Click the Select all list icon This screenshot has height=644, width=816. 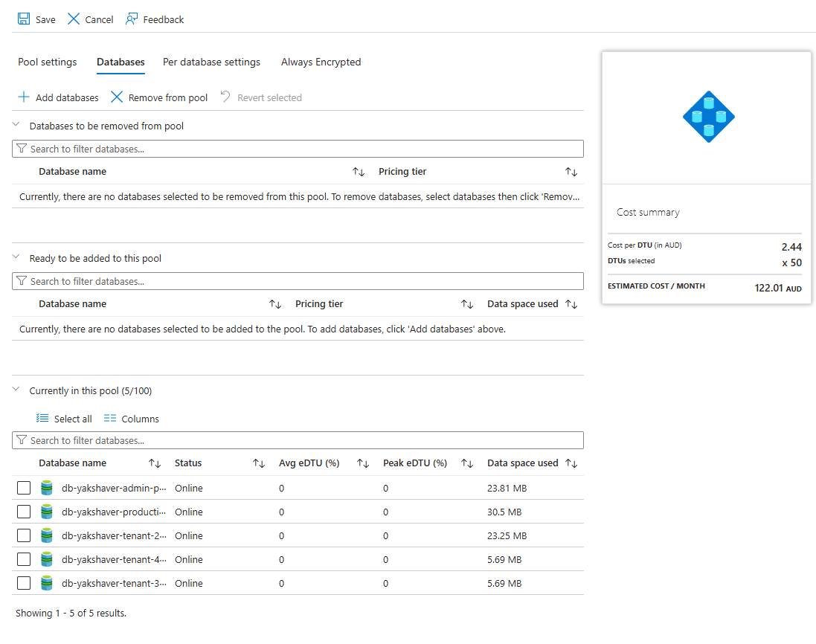pos(42,419)
